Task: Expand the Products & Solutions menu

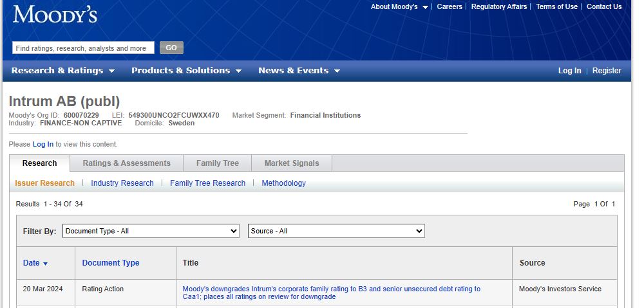Action: [x=187, y=71]
